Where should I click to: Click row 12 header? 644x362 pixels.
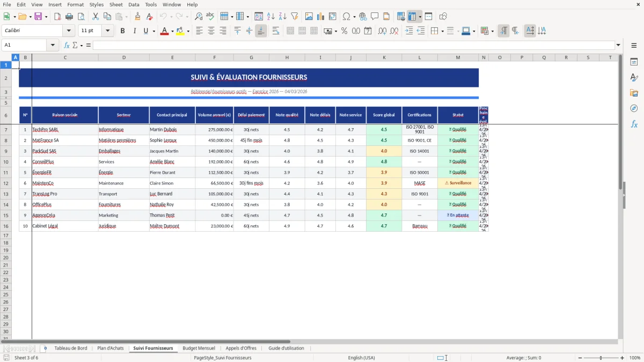[6, 183]
